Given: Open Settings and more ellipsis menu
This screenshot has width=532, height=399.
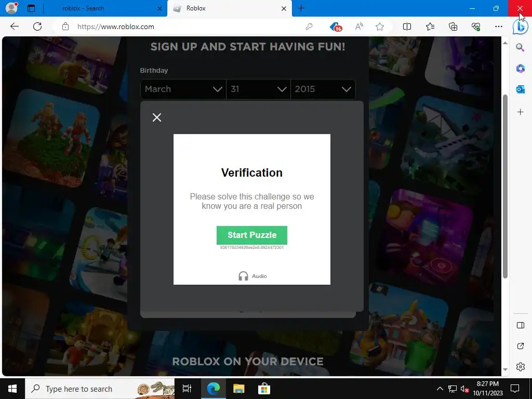Looking at the screenshot, I should [x=498, y=26].
